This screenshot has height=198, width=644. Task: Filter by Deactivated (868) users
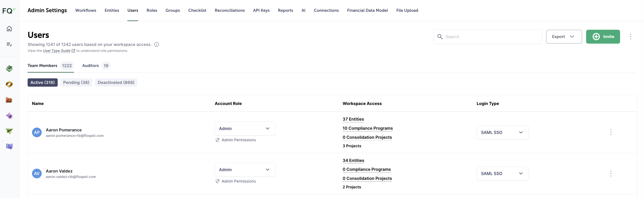pos(116,83)
